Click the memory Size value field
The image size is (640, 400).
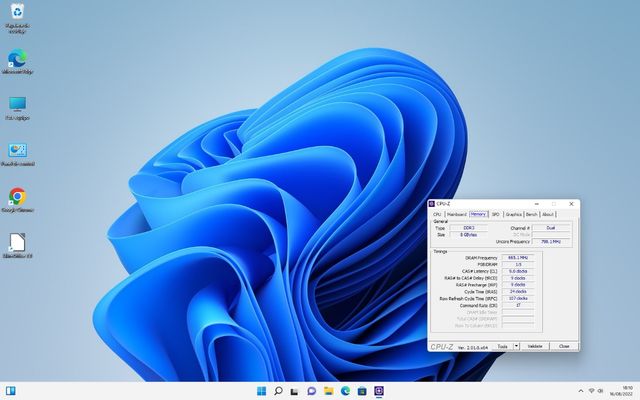click(x=469, y=235)
